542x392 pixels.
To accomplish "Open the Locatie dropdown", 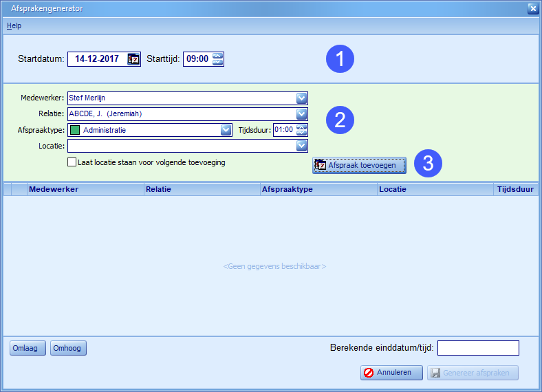I will click(301, 145).
